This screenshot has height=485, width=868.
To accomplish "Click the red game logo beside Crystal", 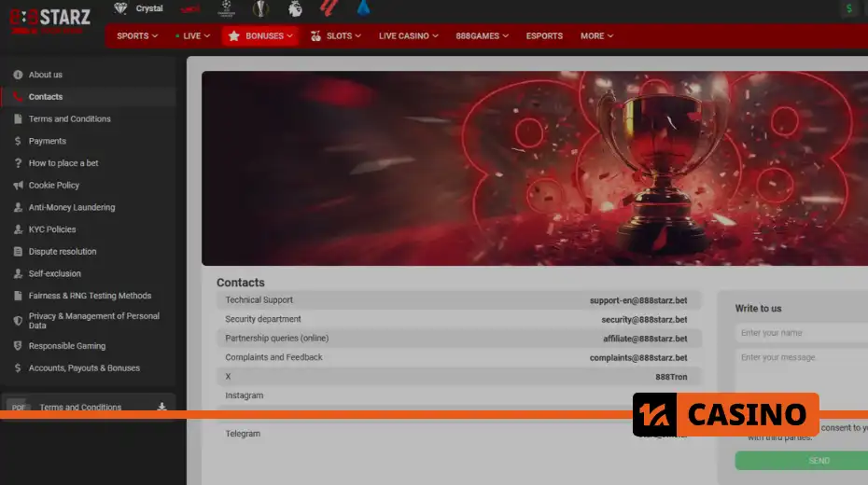I will (x=189, y=8).
